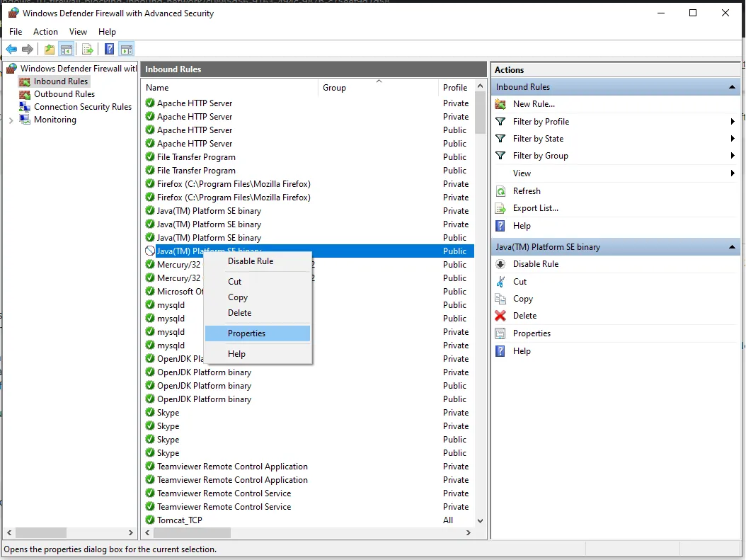This screenshot has height=560, width=746.
Task: Click the Export List icon in Actions pane
Action: pyautogui.click(x=500, y=208)
